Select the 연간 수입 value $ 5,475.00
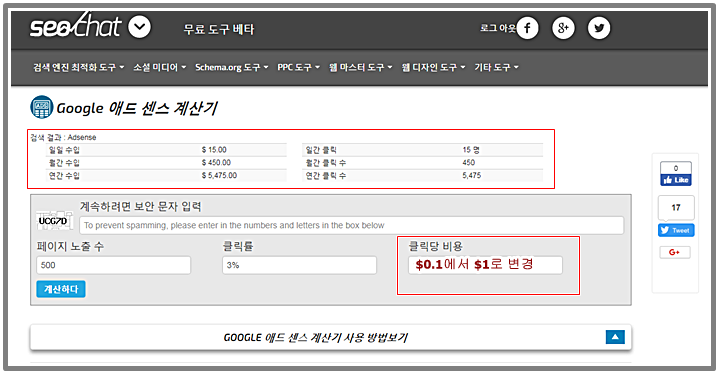This screenshot has width=719, height=374. [219, 176]
